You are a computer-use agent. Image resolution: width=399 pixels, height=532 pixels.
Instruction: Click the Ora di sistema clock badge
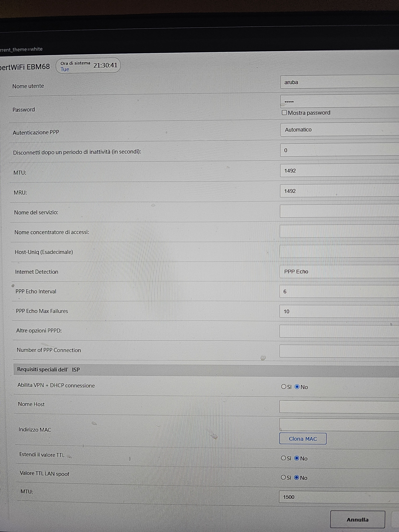(88, 66)
